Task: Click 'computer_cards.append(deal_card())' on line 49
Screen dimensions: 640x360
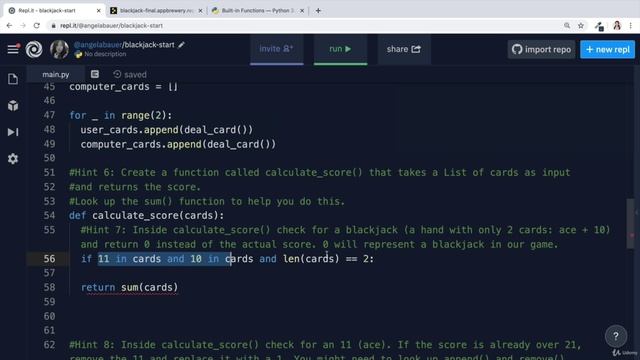Action: pos(178,144)
